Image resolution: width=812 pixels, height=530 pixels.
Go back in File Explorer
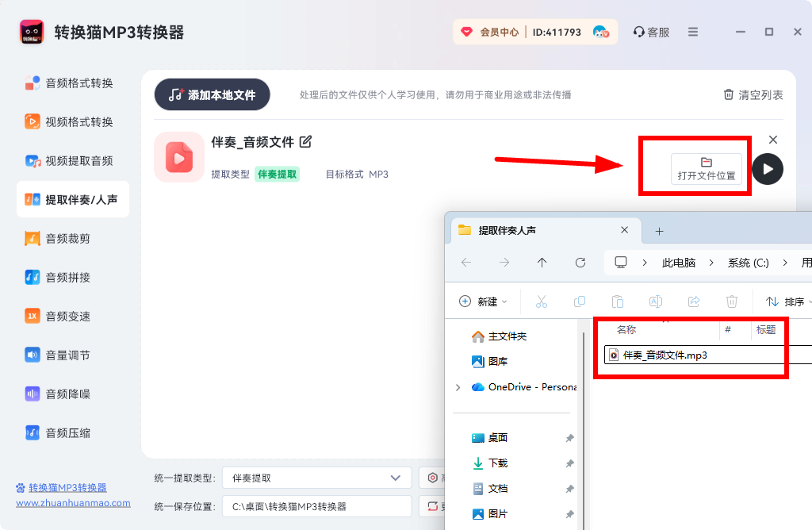(x=466, y=262)
